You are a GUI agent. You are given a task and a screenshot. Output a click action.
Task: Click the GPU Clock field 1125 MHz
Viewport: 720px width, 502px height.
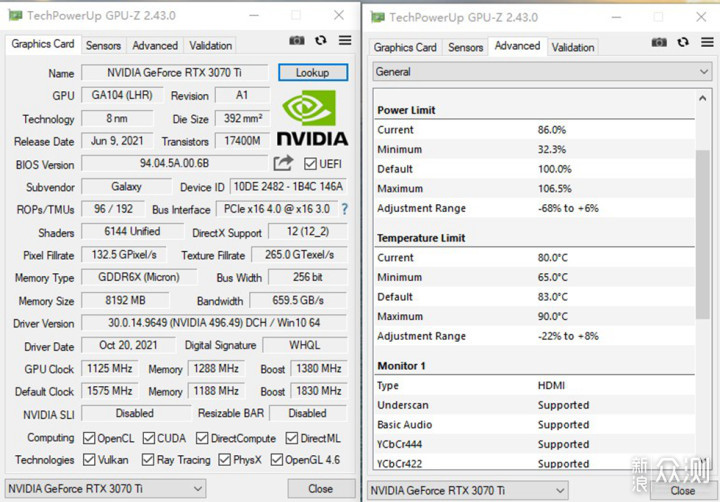coord(110,368)
